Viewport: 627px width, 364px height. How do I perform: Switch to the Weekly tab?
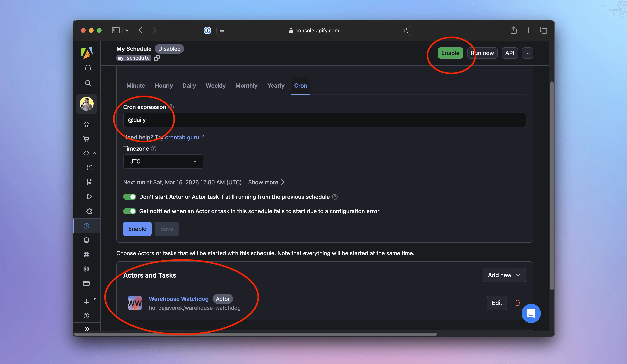(x=215, y=86)
